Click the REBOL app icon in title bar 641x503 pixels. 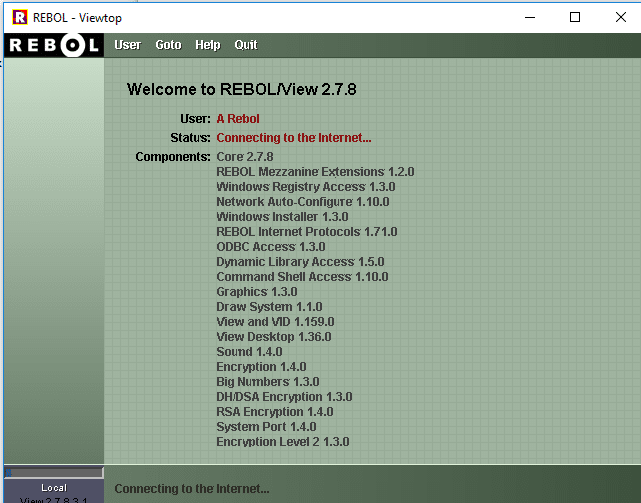click(20, 18)
